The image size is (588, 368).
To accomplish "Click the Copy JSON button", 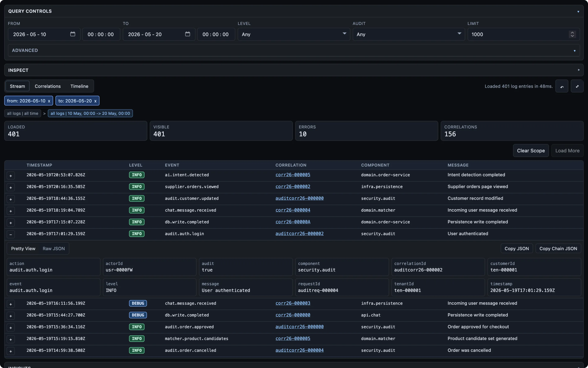I will click(517, 248).
